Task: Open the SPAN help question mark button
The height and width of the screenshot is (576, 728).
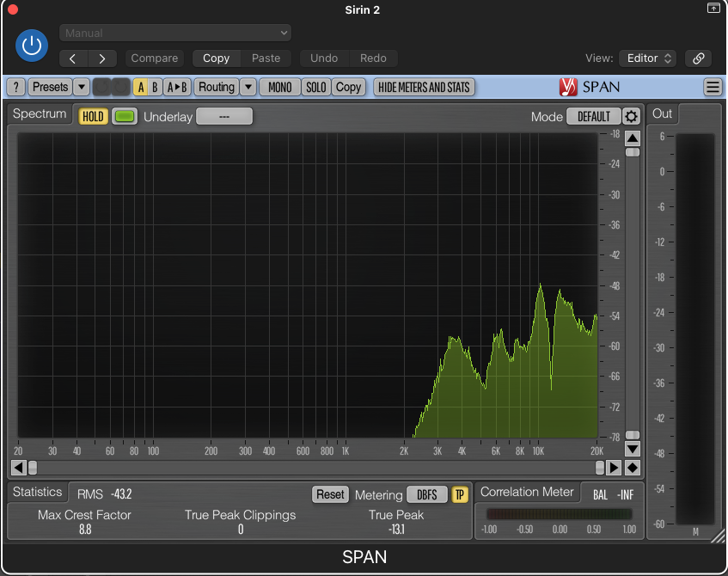Action: 16,88
